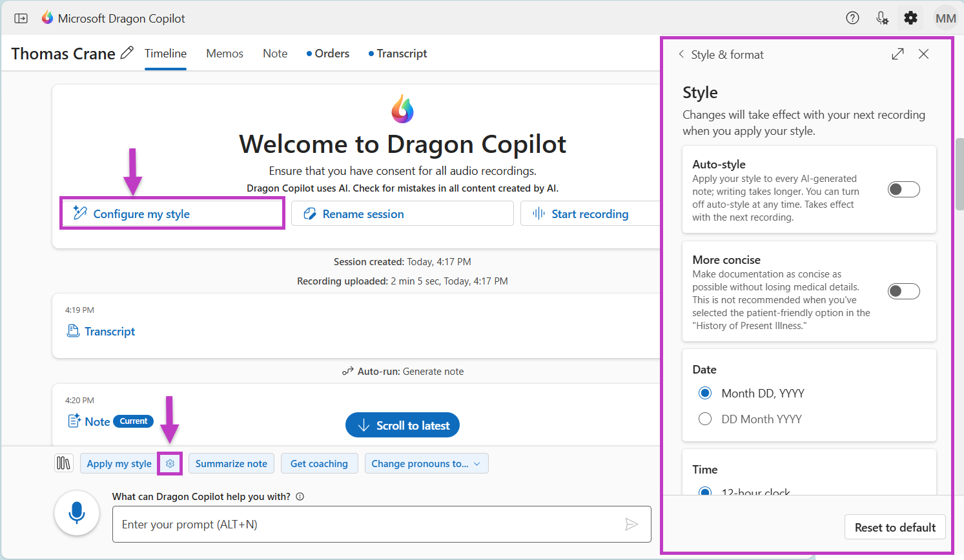Click the Thomas Crane patient name

pos(63,54)
